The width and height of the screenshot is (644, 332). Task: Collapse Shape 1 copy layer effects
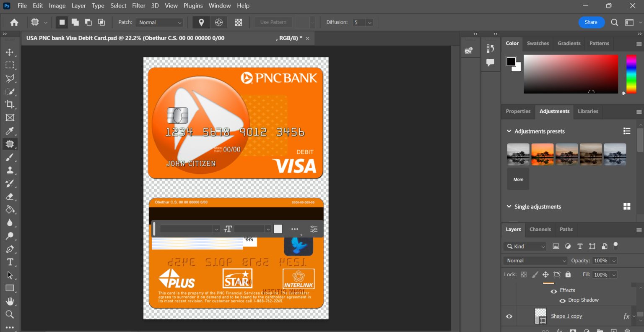pyautogui.click(x=634, y=316)
